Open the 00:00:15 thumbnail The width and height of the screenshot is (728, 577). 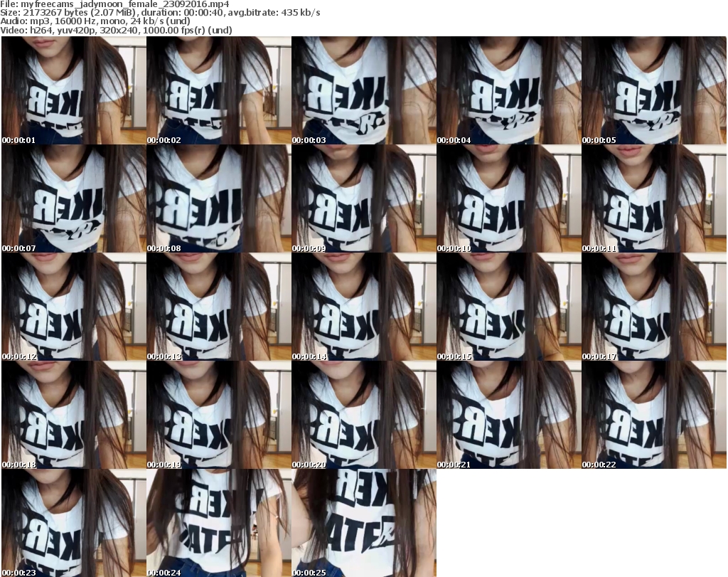pos(509,307)
